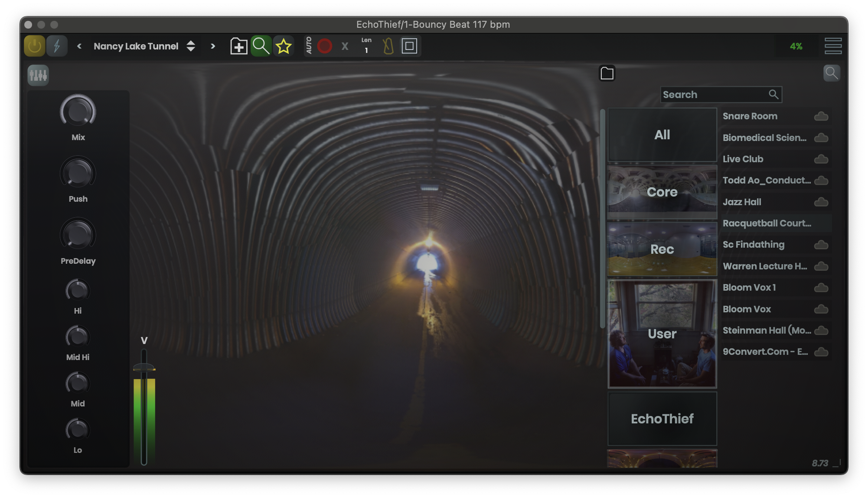Click the add folder icon
The image size is (868, 498).
pos(238,46)
